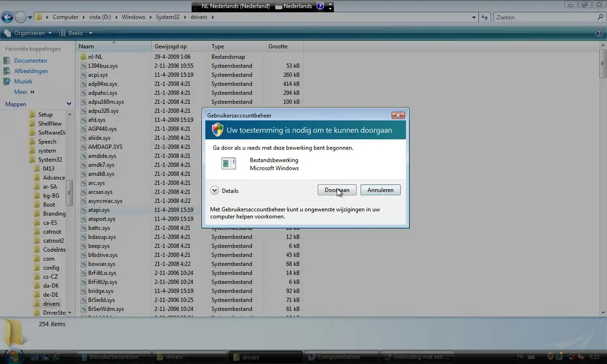Screen dimensions: 607x364
Task: Click Meer to show more favorite links
Action: tap(24, 92)
